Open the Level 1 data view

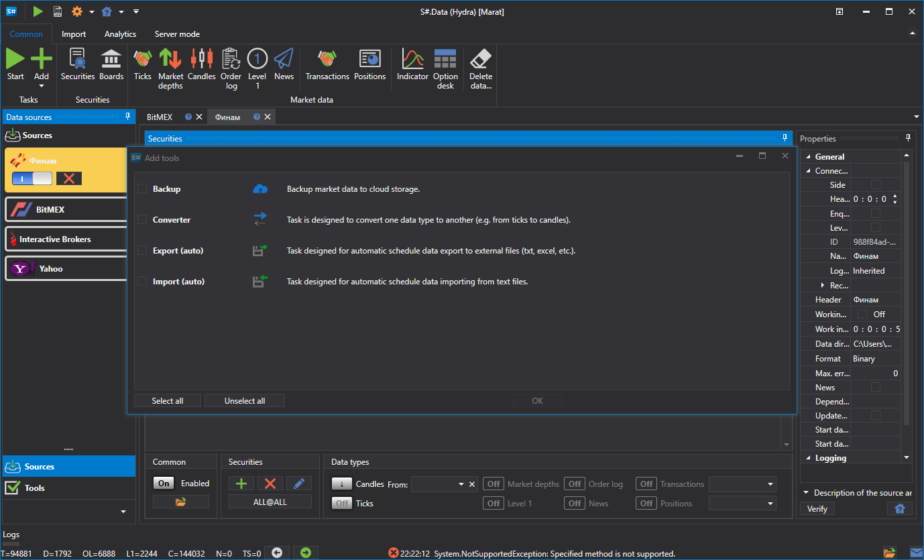pyautogui.click(x=257, y=69)
